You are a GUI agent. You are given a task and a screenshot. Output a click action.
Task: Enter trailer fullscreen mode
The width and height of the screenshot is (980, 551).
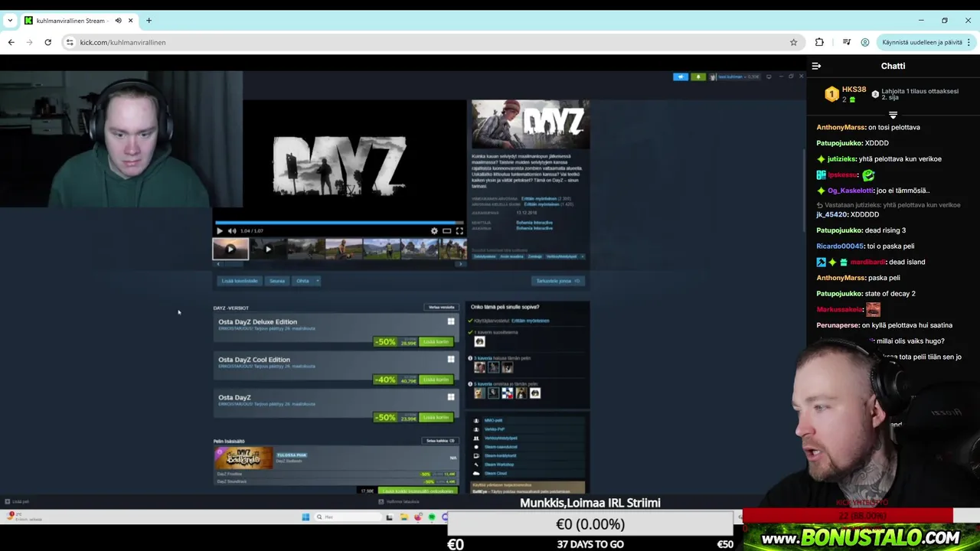(x=459, y=230)
